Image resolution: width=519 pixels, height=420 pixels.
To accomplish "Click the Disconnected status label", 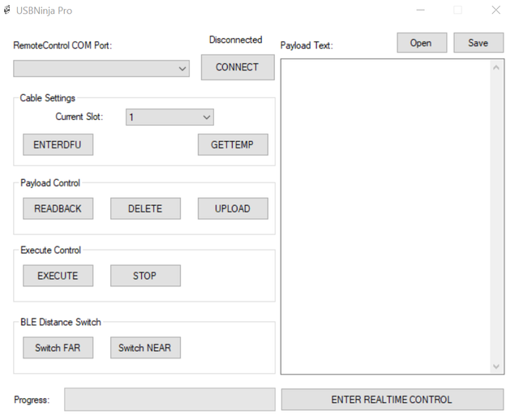I will tap(235, 40).
